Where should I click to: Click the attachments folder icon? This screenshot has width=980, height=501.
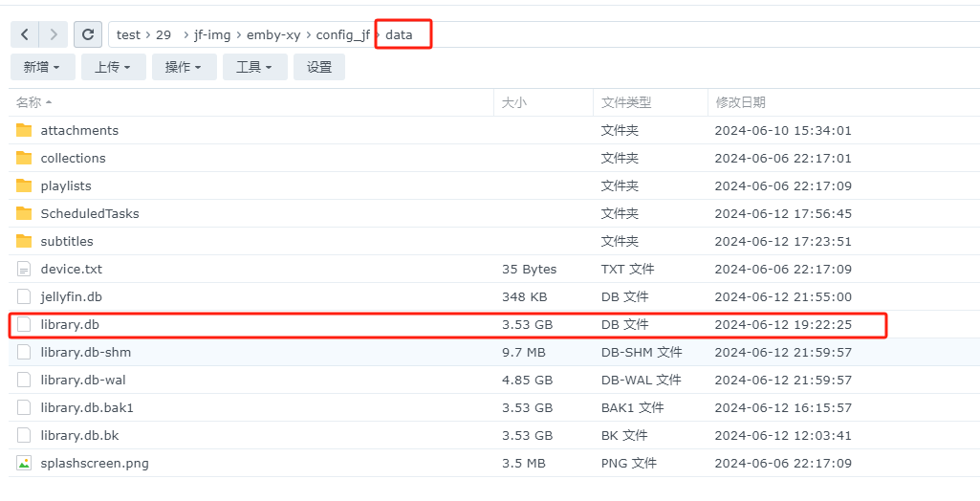coord(24,130)
